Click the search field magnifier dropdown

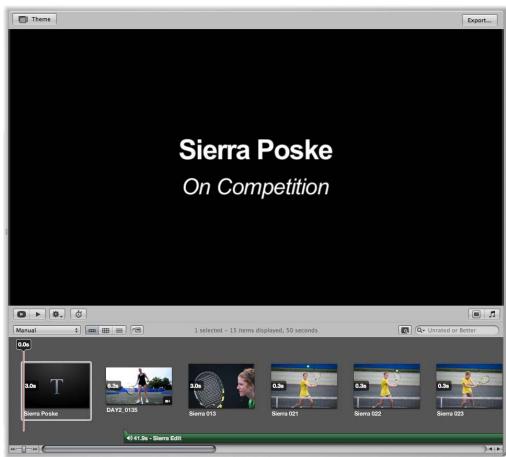[420, 330]
